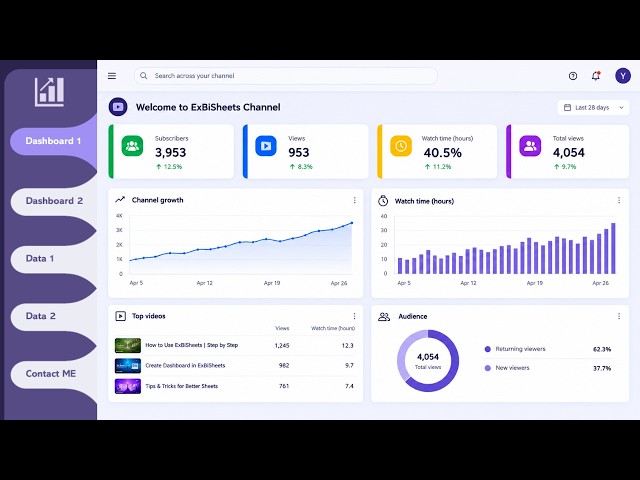
Task: Open Watch time chart three-dot menu
Action: pyautogui.click(x=619, y=200)
